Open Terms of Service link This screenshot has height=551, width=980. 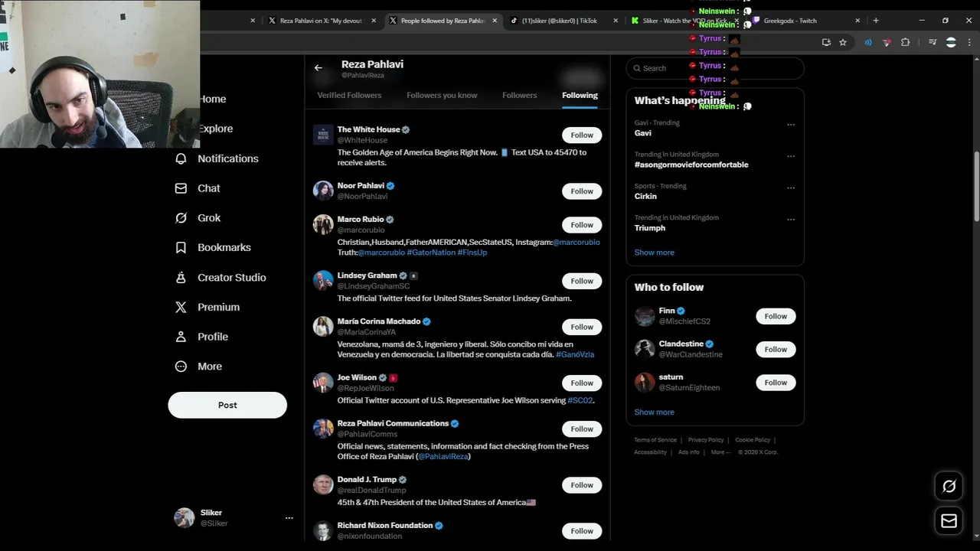655,440
